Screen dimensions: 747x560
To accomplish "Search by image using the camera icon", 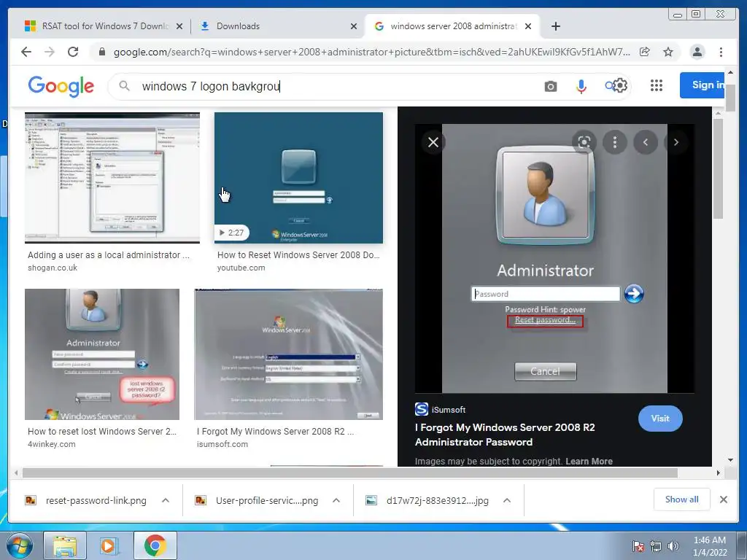I will [x=551, y=86].
